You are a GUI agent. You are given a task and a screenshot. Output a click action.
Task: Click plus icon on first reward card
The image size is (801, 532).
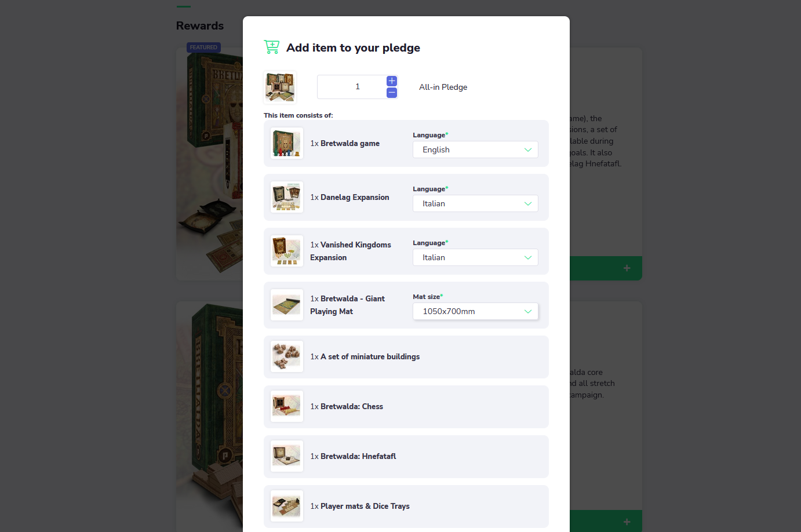pos(627,268)
